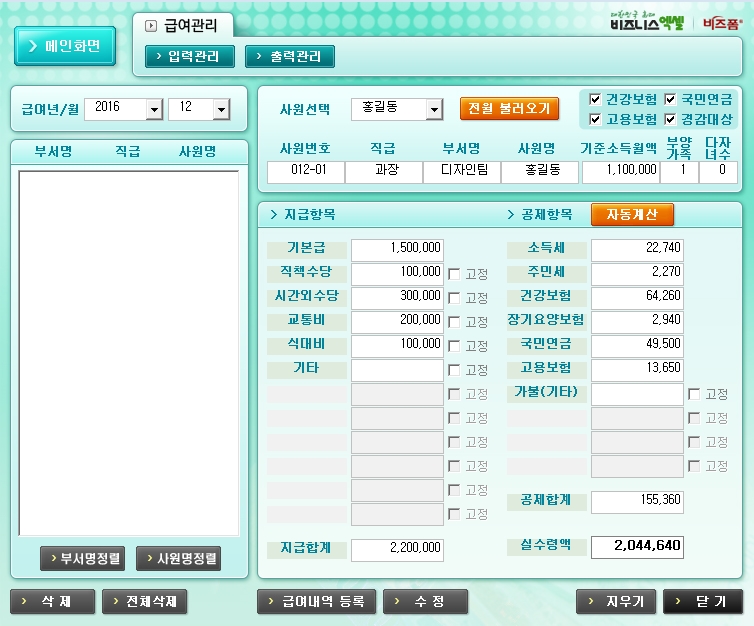Click the 기본급 amount input field
The height and width of the screenshot is (626, 754).
tap(397, 249)
